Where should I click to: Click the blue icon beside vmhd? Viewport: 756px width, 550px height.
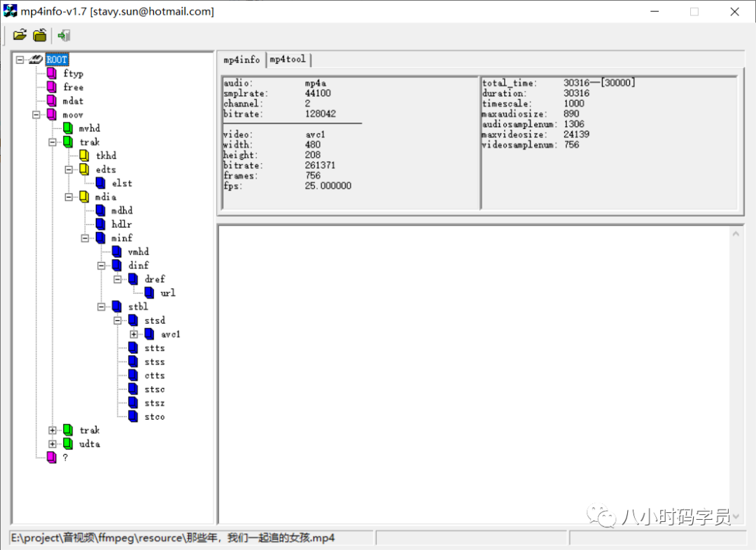117,252
